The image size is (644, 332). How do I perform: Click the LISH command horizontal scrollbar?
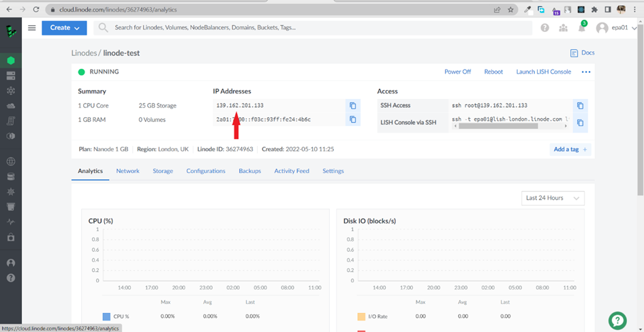(x=497, y=126)
